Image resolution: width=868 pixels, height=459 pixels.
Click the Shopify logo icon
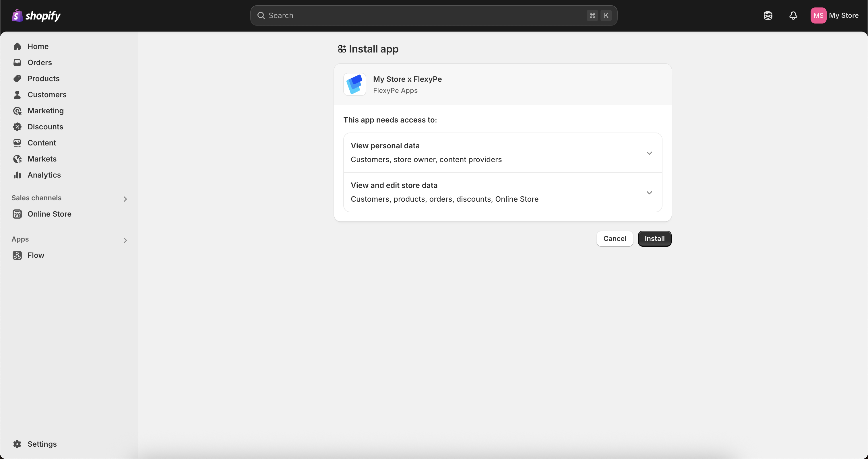(x=17, y=15)
